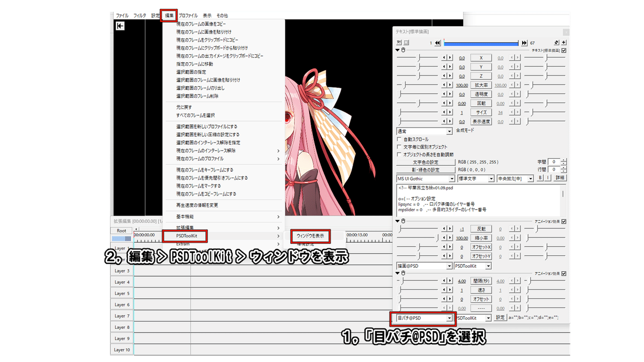Click the refresh/update icon at the panel top right
The image size is (644, 362).
coord(557,42)
